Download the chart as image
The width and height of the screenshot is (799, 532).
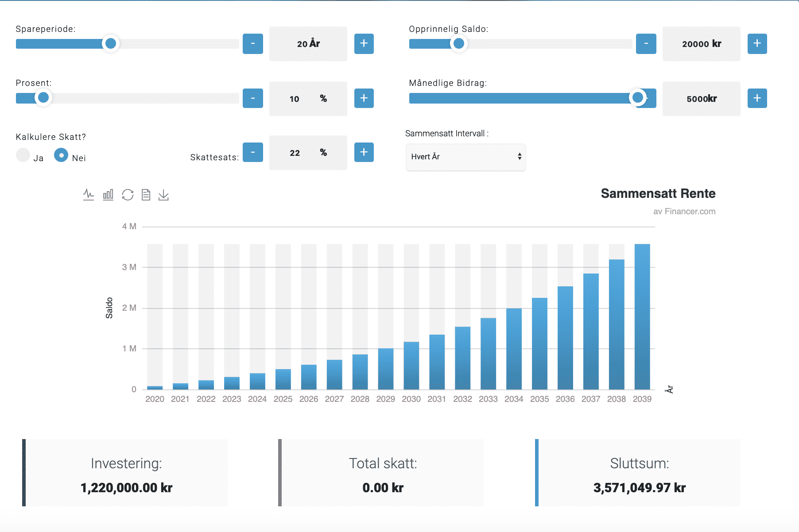[163, 195]
